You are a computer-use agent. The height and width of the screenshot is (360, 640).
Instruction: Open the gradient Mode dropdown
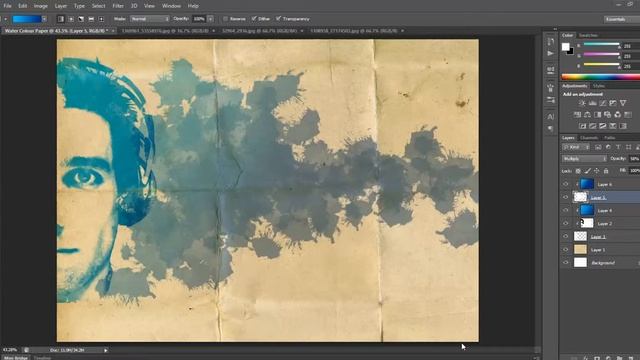click(149, 19)
